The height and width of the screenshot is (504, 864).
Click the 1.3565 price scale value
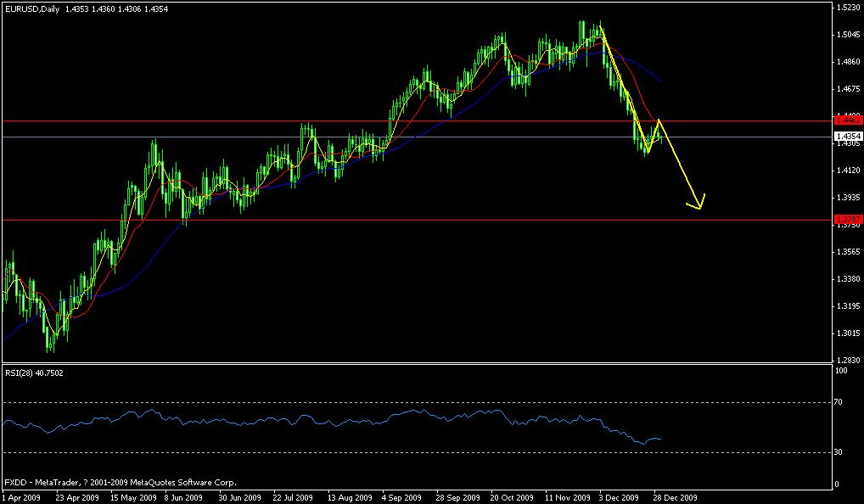[x=849, y=252]
